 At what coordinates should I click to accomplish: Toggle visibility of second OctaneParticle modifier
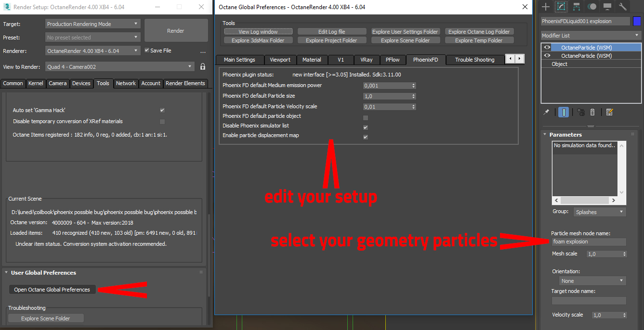pos(547,56)
